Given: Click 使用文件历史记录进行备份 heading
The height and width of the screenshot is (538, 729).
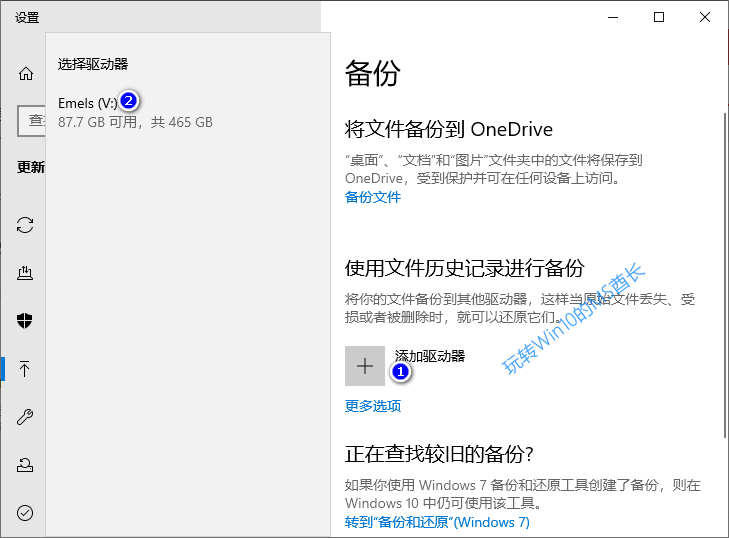Looking at the screenshot, I should [464, 268].
